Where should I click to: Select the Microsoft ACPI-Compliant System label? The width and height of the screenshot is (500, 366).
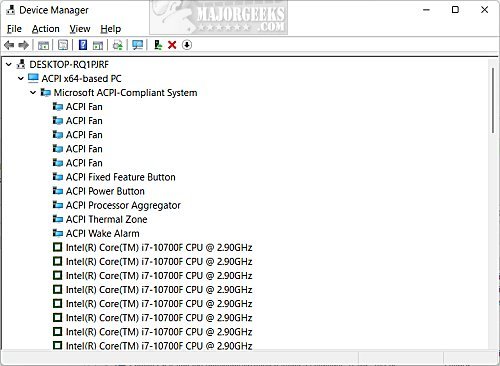click(x=125, y=93)
